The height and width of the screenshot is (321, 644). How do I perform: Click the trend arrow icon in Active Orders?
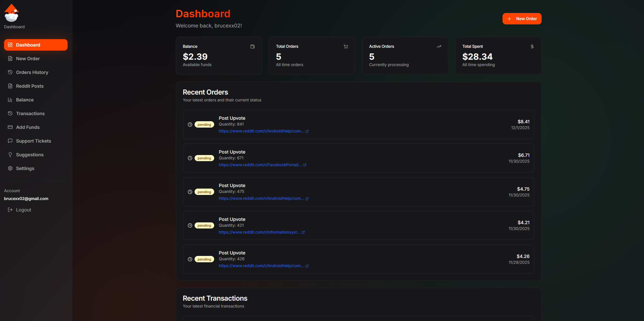[439, 47]
